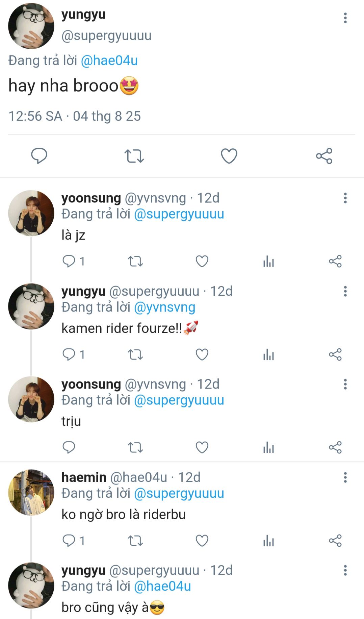Image resolution: width=364 pixels, height=619 pixels.
Task: Open @yvnsvng mention in the fourze reply
Action: tap(165, 307)
